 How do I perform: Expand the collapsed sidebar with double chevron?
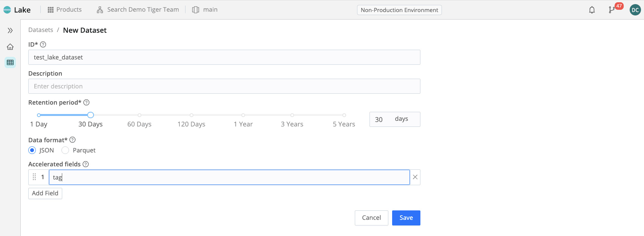(x=10, y=30)
